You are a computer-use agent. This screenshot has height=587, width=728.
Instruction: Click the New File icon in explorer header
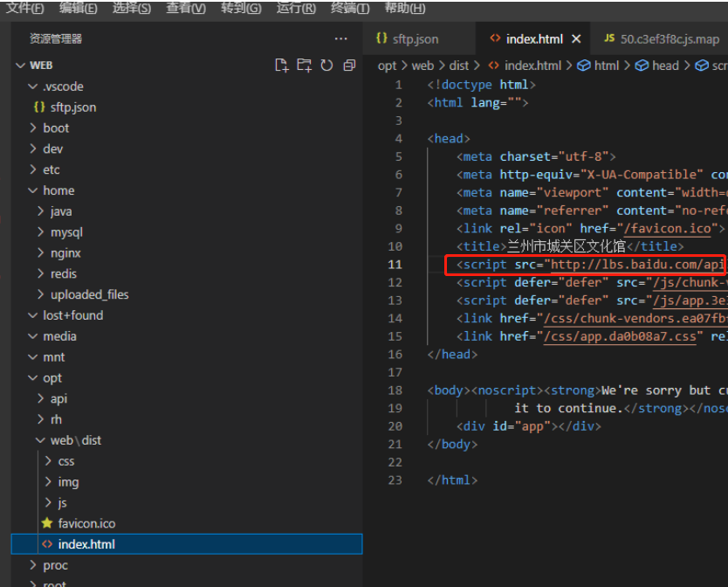coord(281,66)
